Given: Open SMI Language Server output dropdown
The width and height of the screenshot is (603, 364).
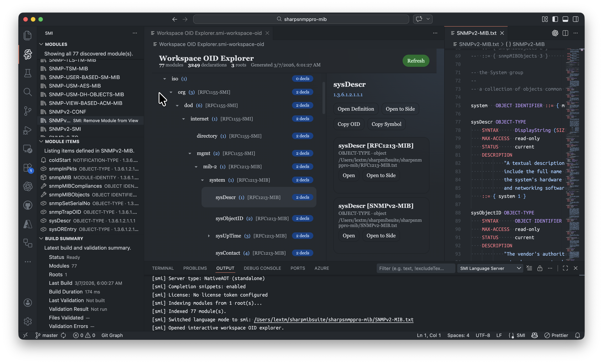Looking at the screenshot, I should coord(490,268).
